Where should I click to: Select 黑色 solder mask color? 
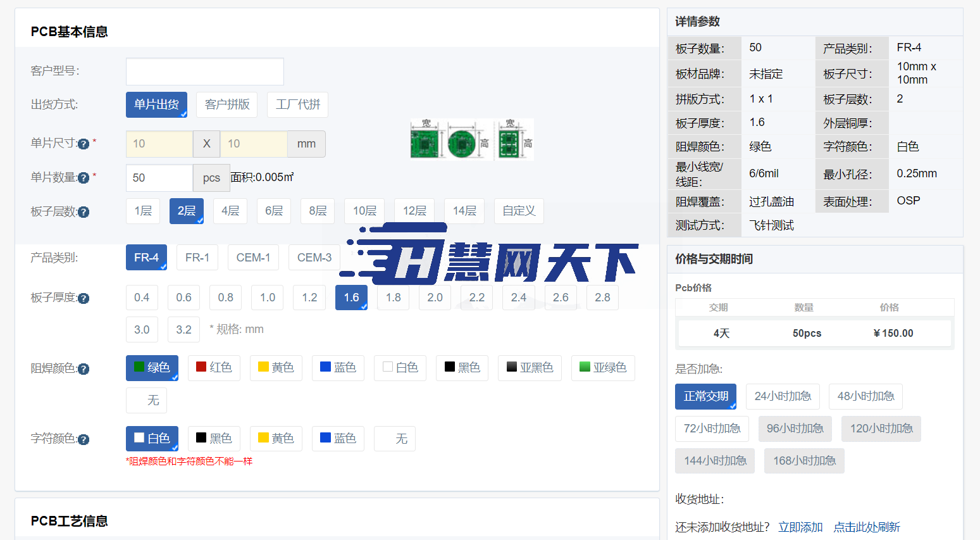[x=462, y=368]
